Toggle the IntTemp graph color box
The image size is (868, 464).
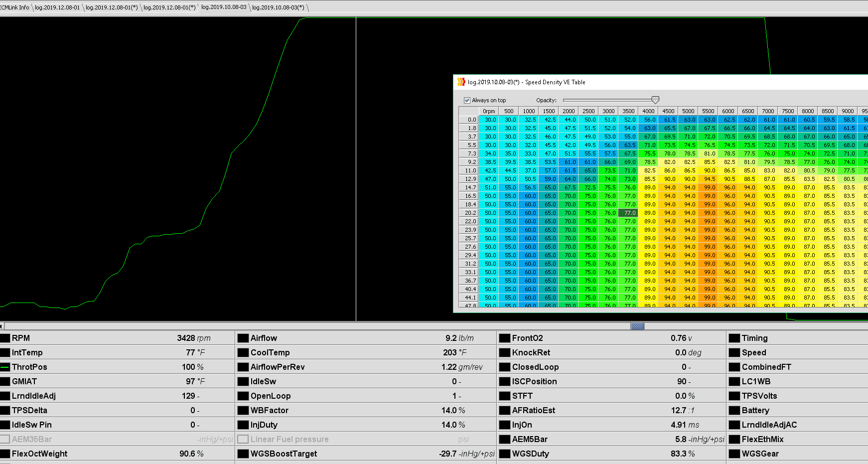[5, 352]
